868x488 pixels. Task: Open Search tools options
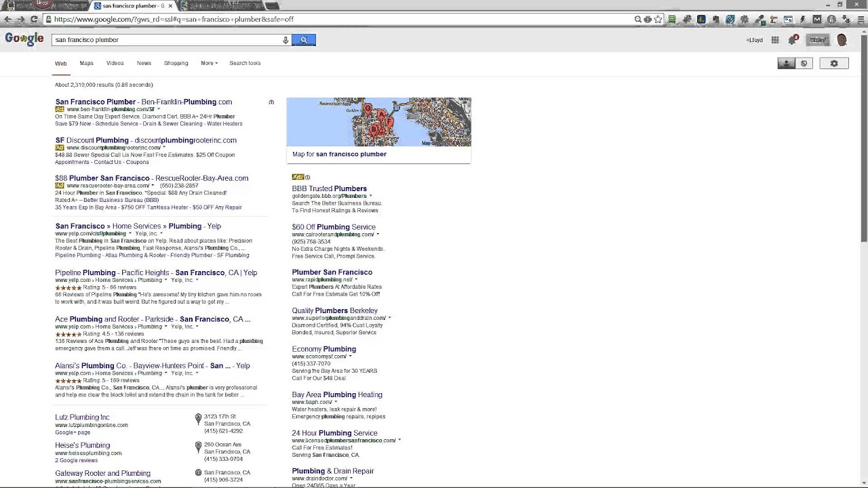click(245, 63)
